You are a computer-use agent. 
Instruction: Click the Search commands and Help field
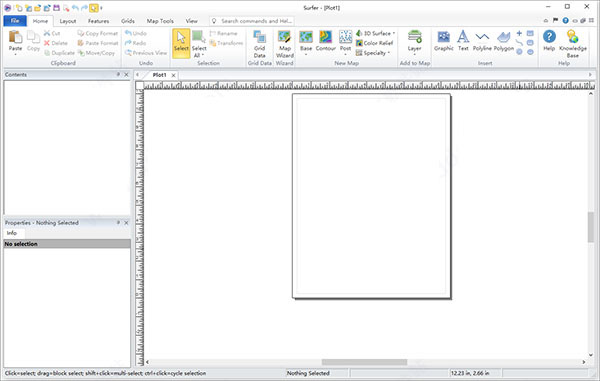252,21
